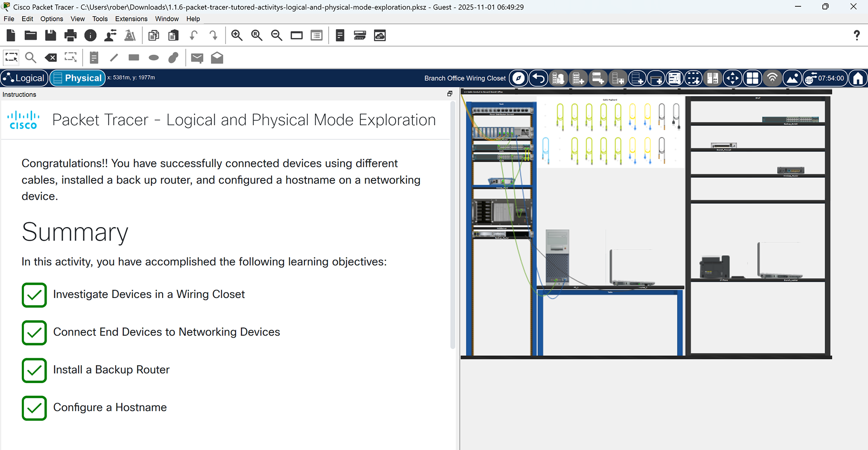
Task: Click the Create New Shelf button
Action: (675, 78)
